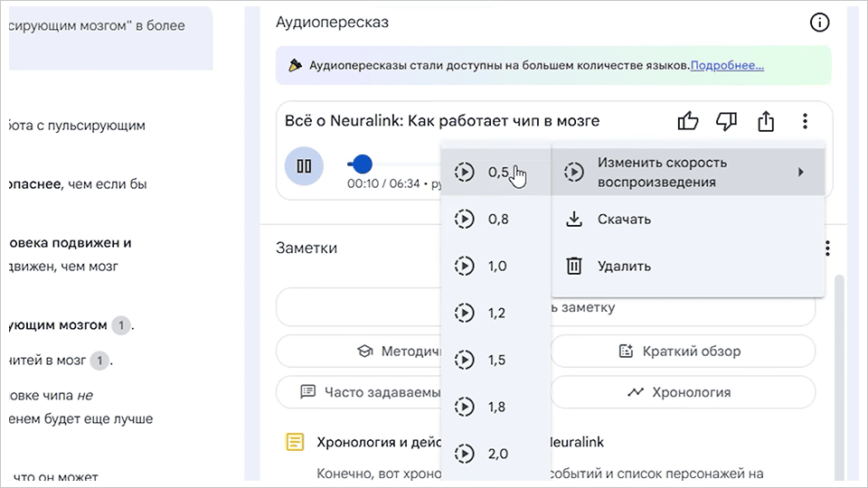
Task: Open the audio overview info icon
Action: click(819, 23)
